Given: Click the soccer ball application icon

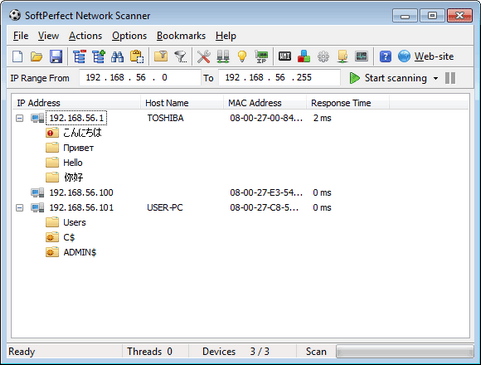Looking at the screenshot, I should pos(15,15).
